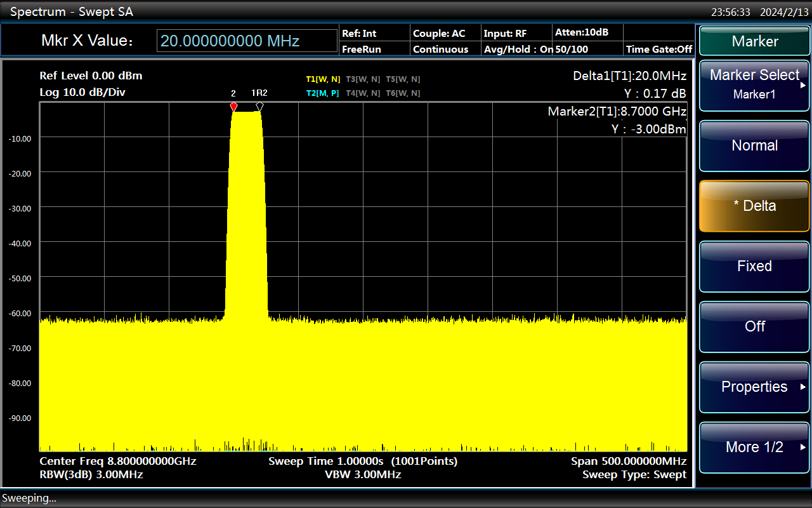
Task: Click the Delta1[T1]:20.0MHz readout
Action: 629,76
